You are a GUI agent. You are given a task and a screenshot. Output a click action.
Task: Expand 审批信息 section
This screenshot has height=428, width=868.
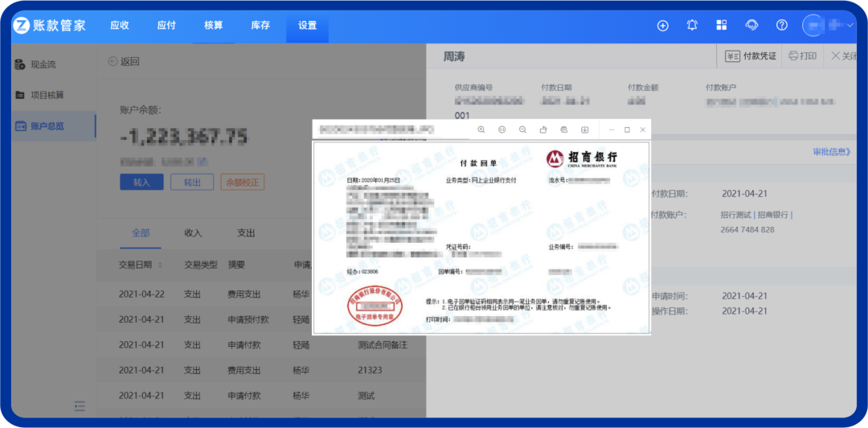[831, 152]
